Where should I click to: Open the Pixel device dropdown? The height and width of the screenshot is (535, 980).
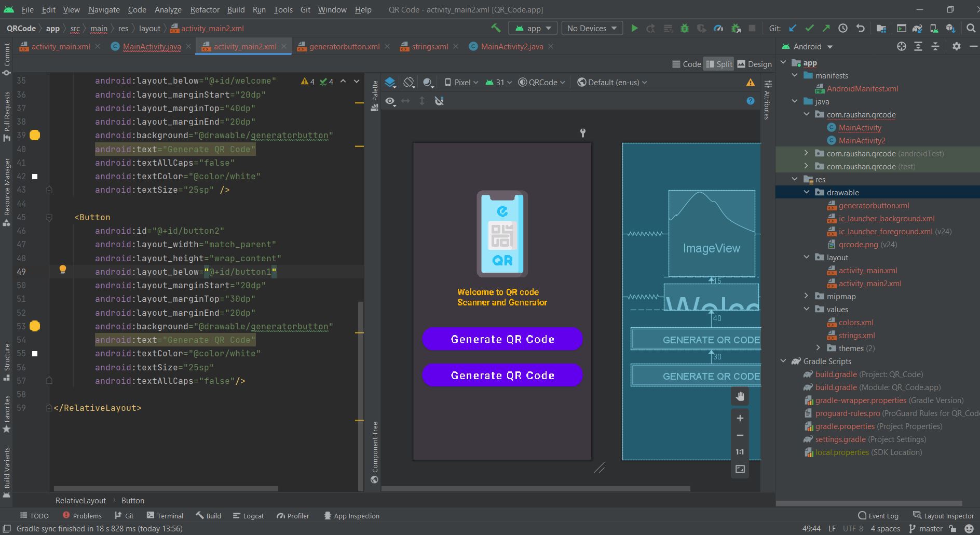461,82
